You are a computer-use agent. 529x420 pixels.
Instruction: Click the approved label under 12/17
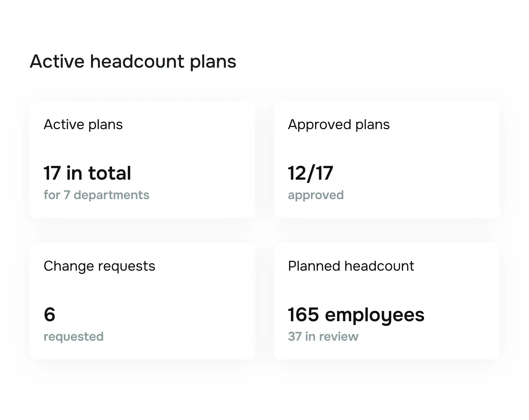(x=315, y=195)
